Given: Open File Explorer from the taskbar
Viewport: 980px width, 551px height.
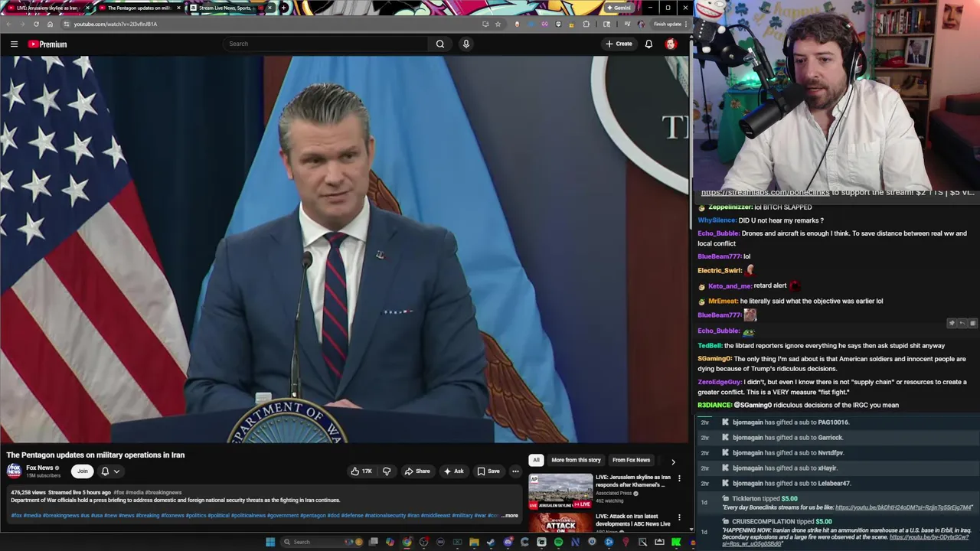Looking at the screenshot, I should [474, 542].
